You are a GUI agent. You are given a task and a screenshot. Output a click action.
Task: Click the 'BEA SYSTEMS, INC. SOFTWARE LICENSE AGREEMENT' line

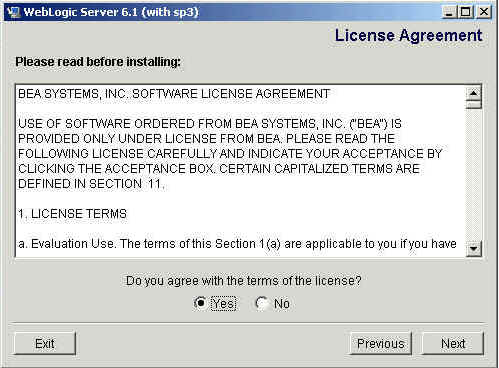(174, 94)
